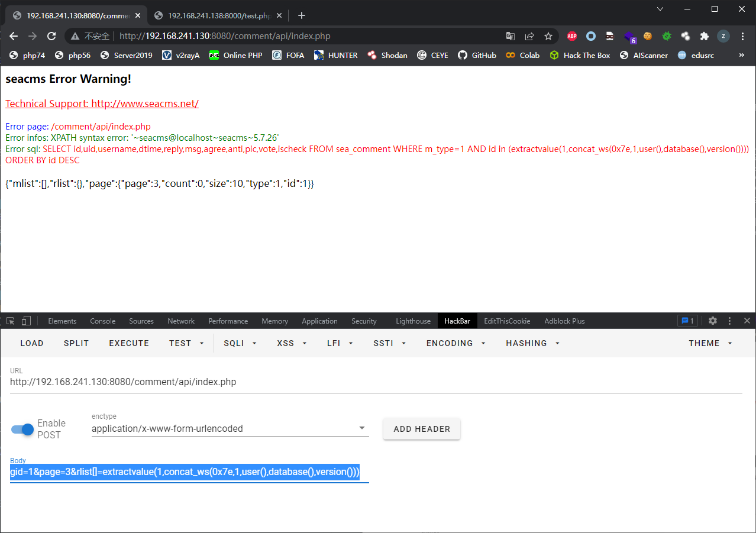Open a new browser tab with plus
This screenshot has height=533, width=756.
tap(302, 15)
